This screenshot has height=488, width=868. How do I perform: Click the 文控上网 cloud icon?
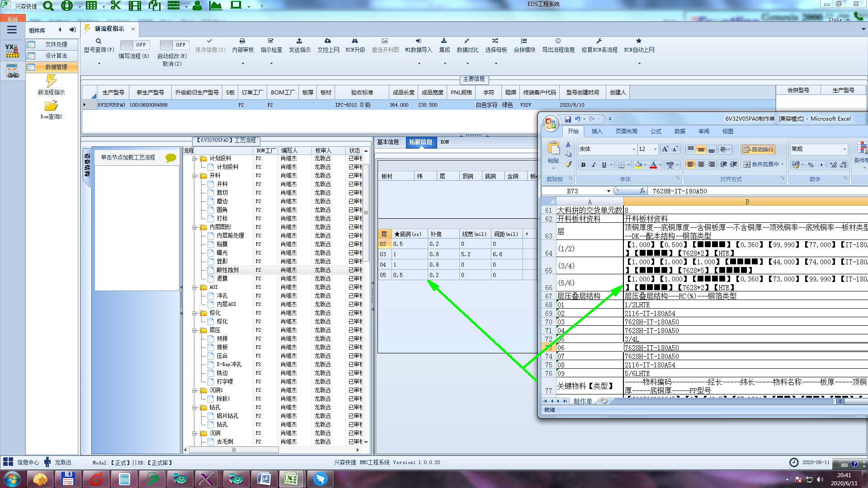tap(328, 41)
